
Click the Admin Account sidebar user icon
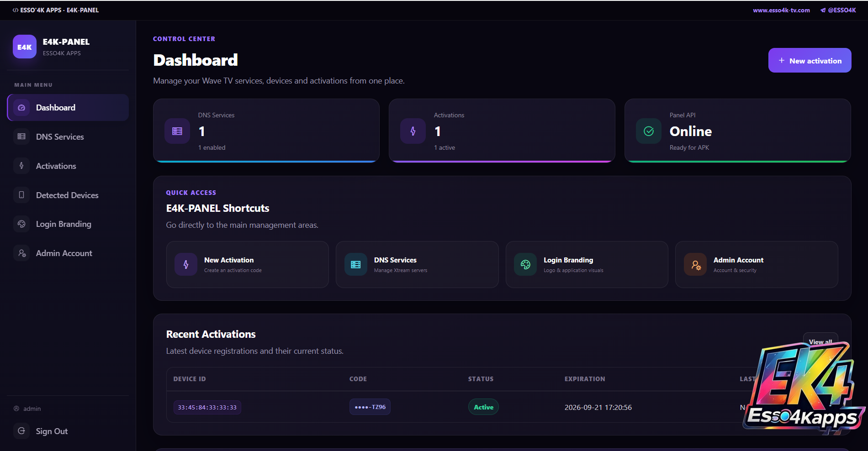coord(21,253)
